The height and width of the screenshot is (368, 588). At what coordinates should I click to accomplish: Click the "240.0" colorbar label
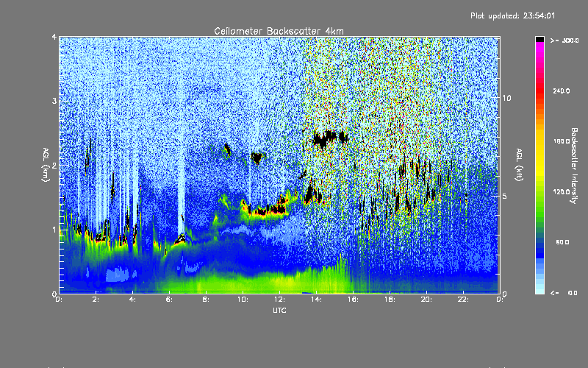pos(562,91)
